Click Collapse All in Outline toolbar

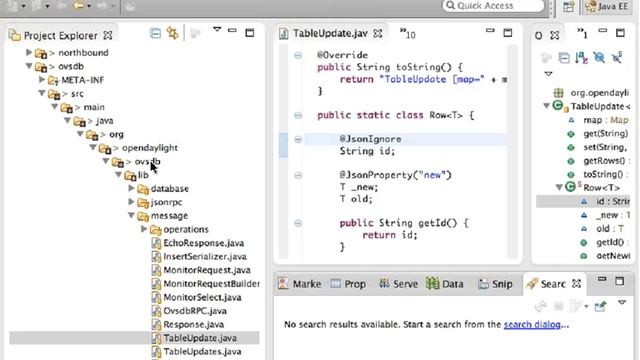564,58
